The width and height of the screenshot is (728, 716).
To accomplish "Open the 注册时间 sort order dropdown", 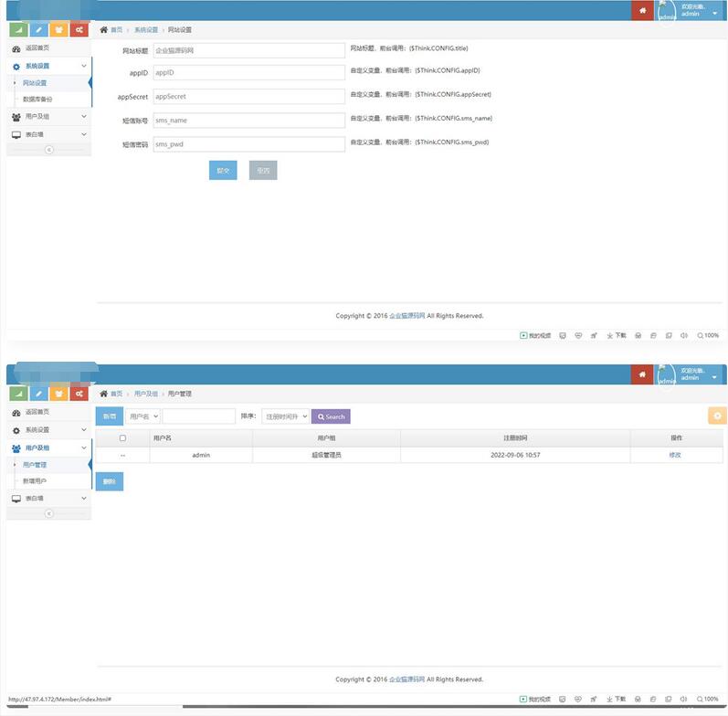I will [x=285, y=416].
